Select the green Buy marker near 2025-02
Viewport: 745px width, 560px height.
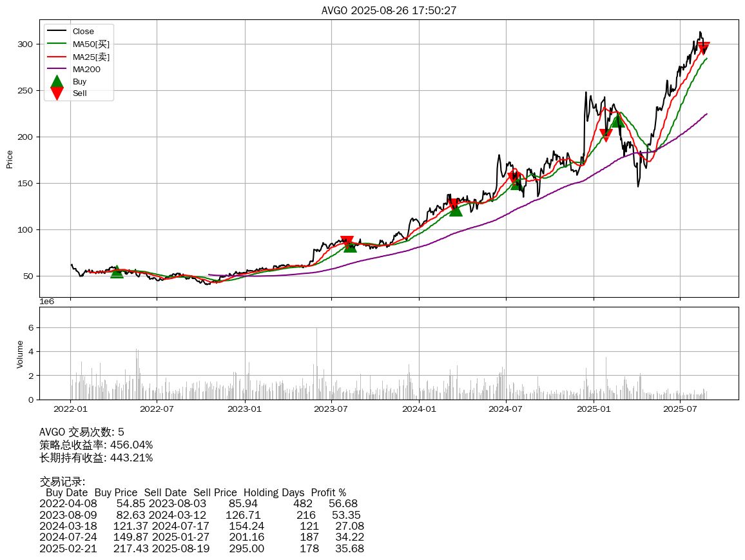click(617, 121)
